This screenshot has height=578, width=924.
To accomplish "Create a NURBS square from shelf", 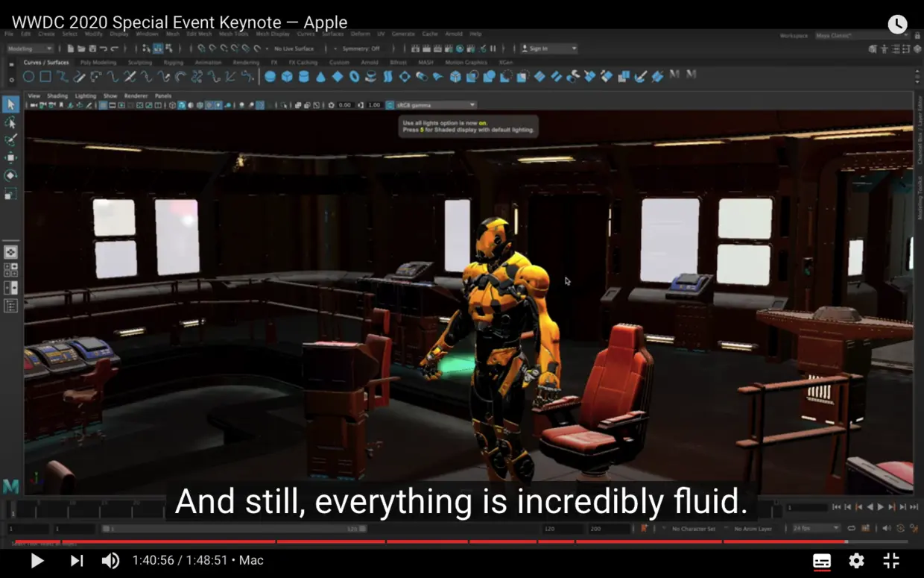I will (x=45, y=77).
